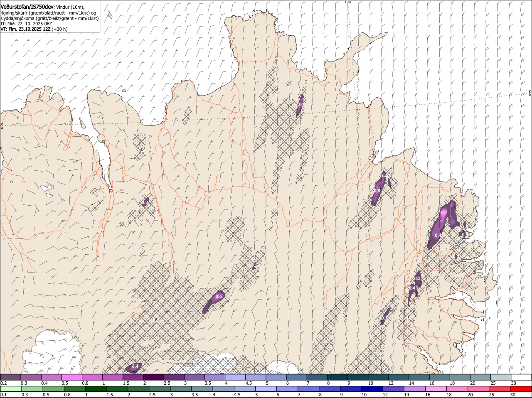Select lower legend swatch starting at 6
Screen dimensions: 532x398
click(x=287, y=389)
